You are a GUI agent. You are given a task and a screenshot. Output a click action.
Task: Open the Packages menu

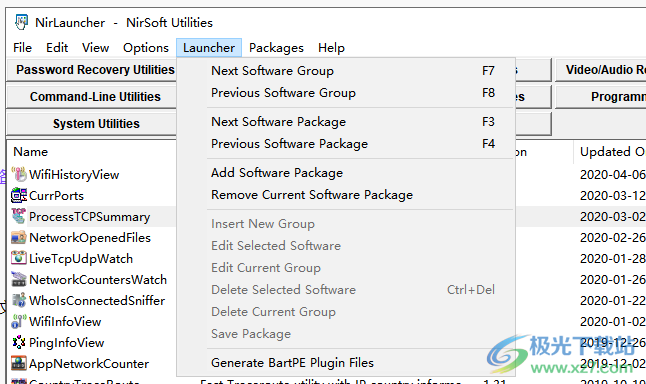click(276, 48)
